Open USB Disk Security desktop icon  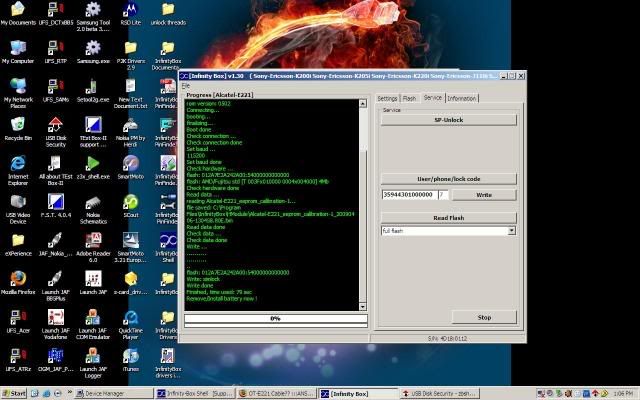55,123
